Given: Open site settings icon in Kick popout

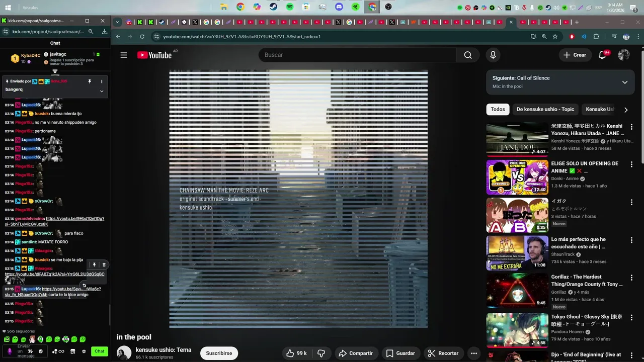Looking at the screenshot, I should coord(6,31).
